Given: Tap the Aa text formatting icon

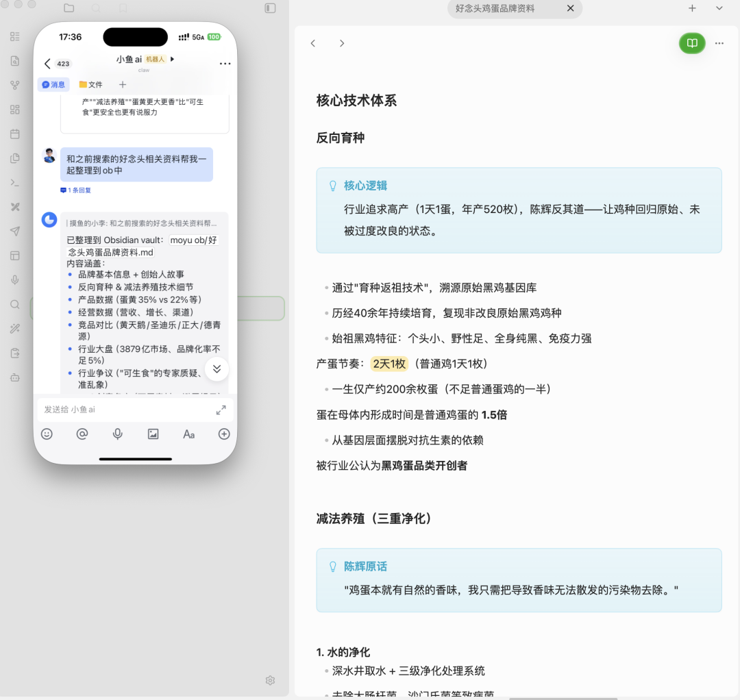Looking at the screenshot, I should pyautogui.click(x=188, y=434).
